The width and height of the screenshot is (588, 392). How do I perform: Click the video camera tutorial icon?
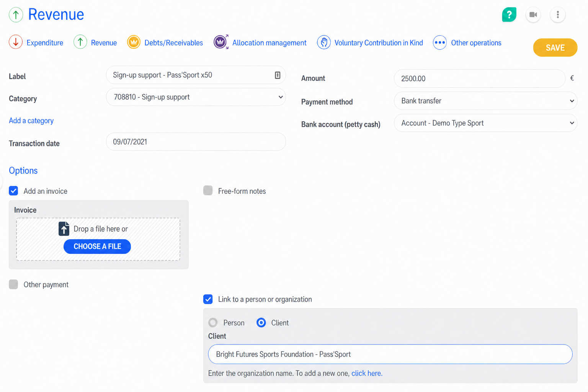coord(533,15)
